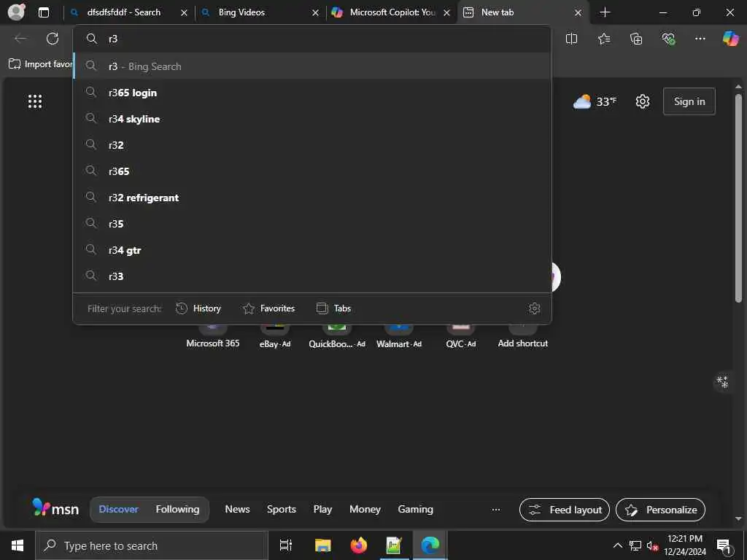This screenshot has height=560, width=747.
Task: Click Type here to search box
Action: (152, 545)
